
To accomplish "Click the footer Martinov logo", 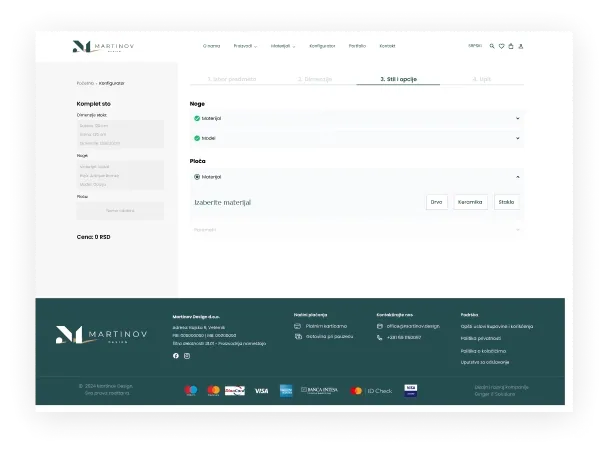I will coord(101,335).
